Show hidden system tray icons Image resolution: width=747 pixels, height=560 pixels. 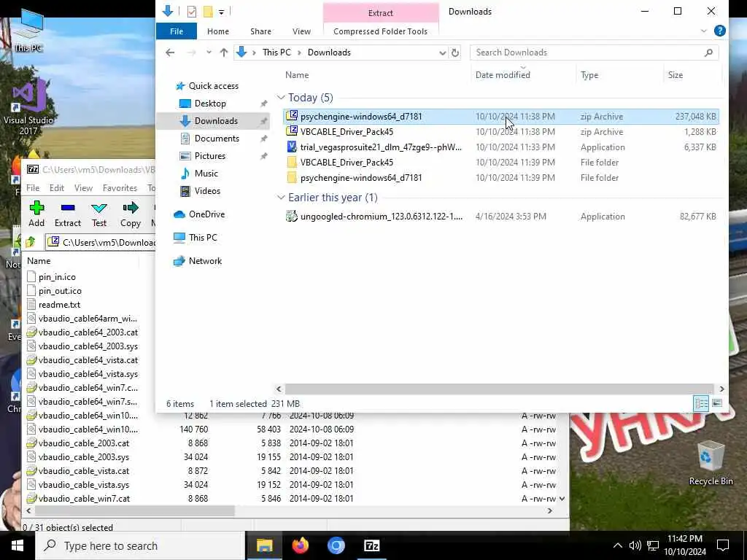(617, 545)
